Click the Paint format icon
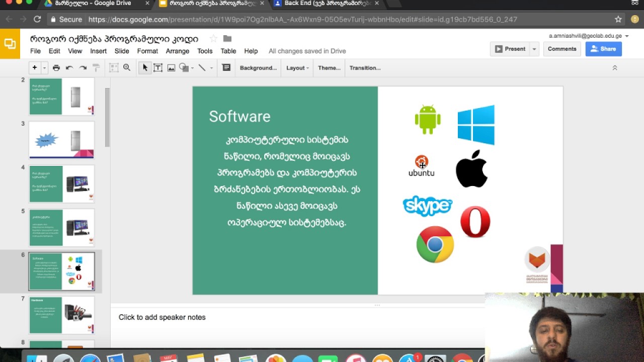Screen dimensions: 644x362 pos(96,68)
